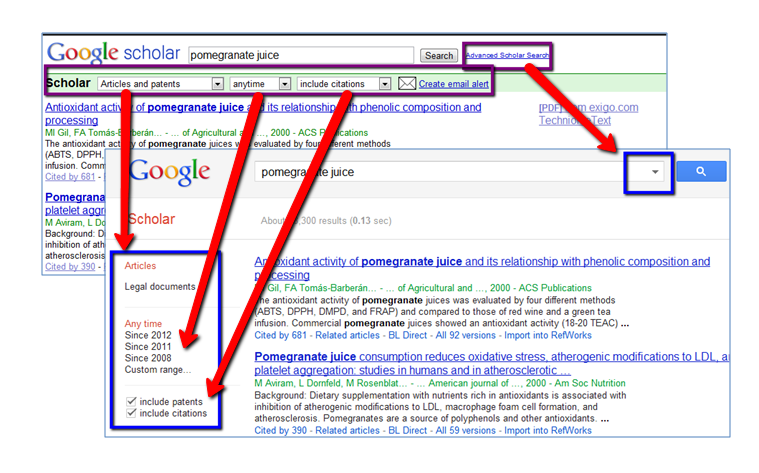Open All 59 versions link

466,430
